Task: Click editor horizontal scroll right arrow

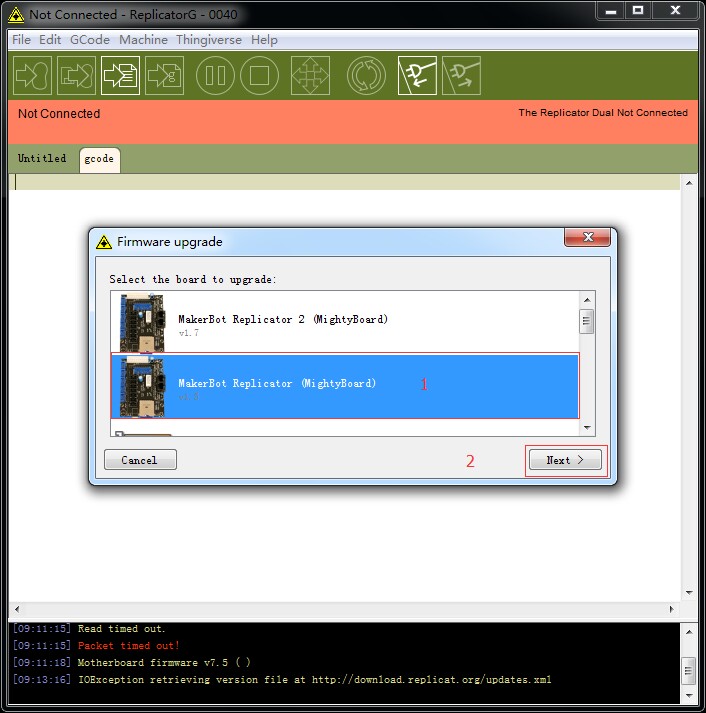Action: click(x=671, y=609)
